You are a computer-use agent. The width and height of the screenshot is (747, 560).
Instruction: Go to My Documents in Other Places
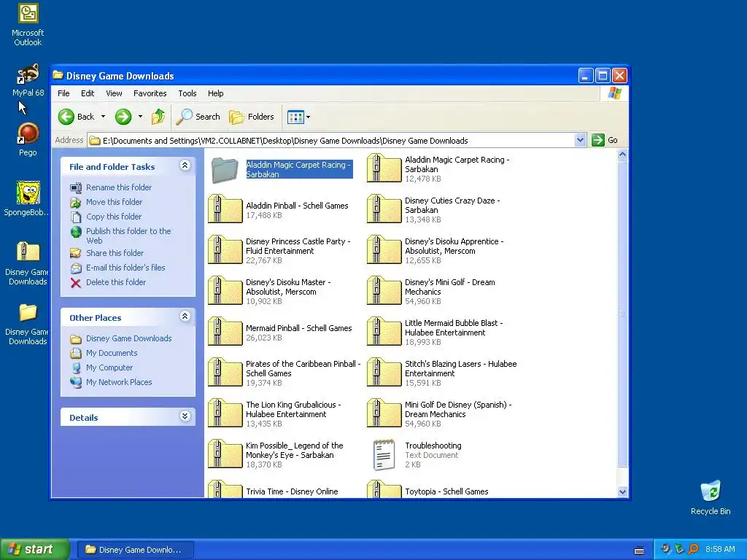[112, 354]
